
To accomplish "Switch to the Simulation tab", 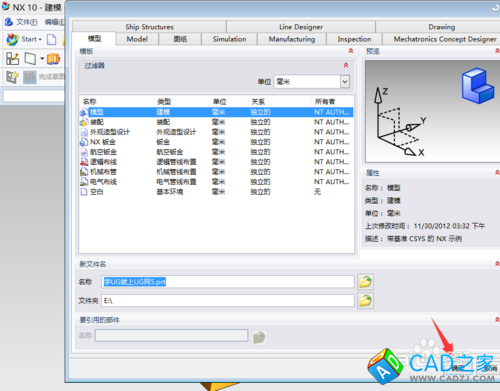I will [229, 39].
